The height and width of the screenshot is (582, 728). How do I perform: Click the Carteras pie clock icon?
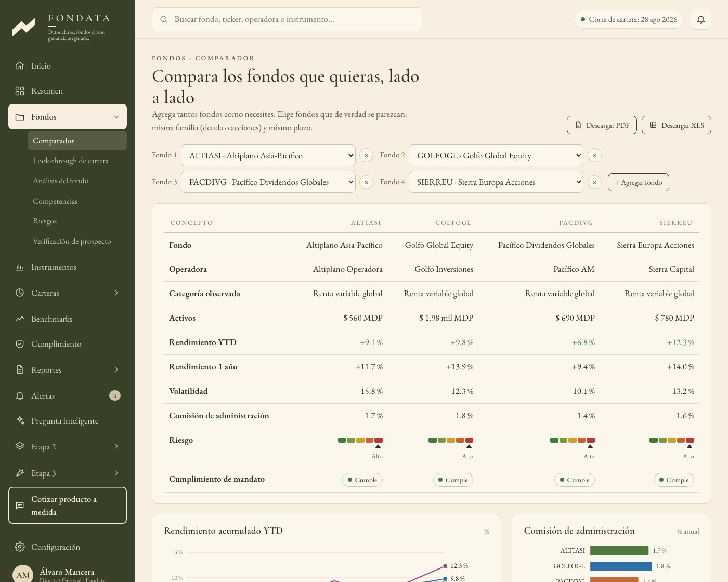click(x=20, y=293)
